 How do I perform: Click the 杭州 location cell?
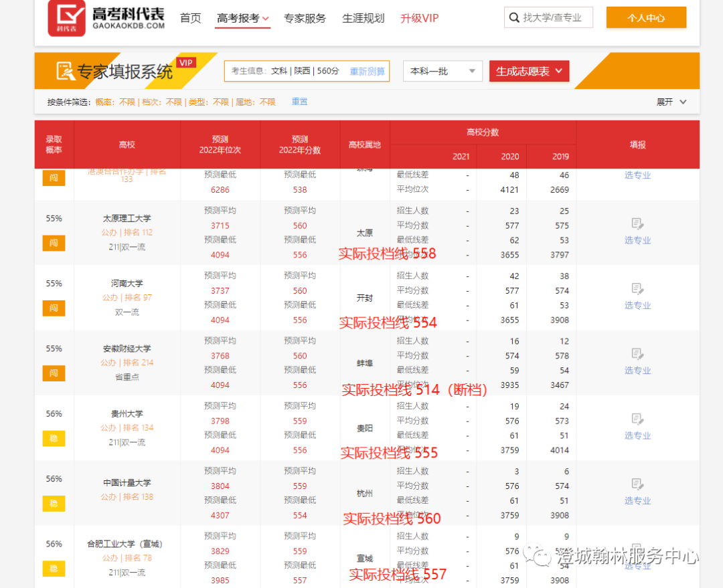(364, 493)
